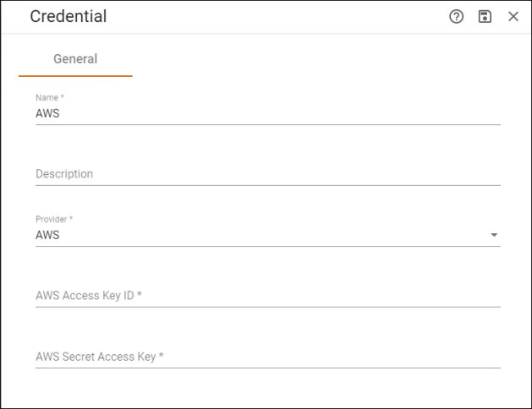Close the Credential dialog with the X
Viewport: 532px width, 409px height.
click(x=513, y=16)
